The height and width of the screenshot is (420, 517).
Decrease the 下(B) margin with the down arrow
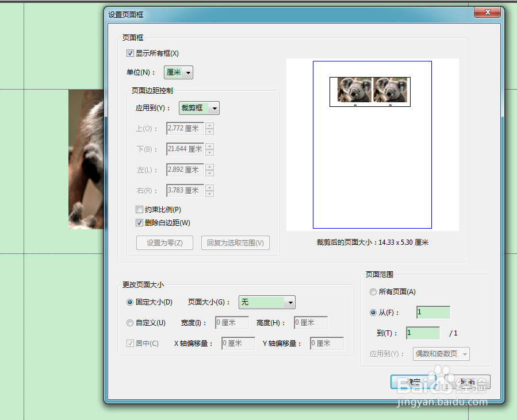pos(210,152)
